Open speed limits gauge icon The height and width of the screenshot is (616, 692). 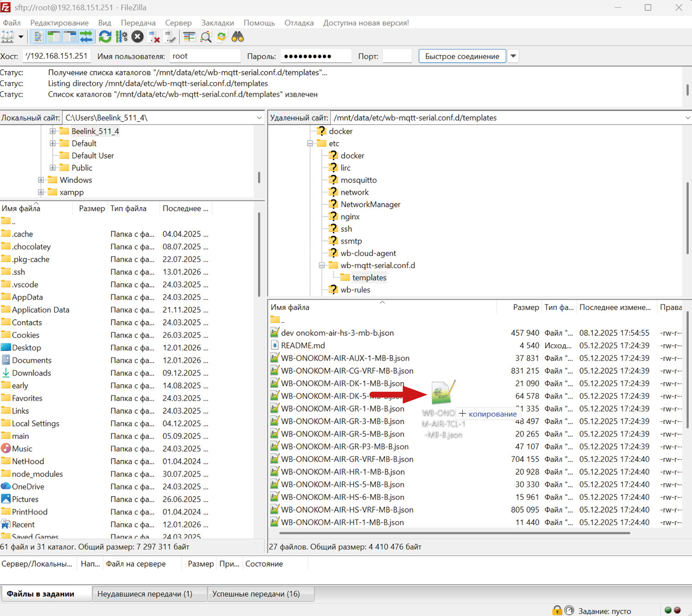pos(569,610)
